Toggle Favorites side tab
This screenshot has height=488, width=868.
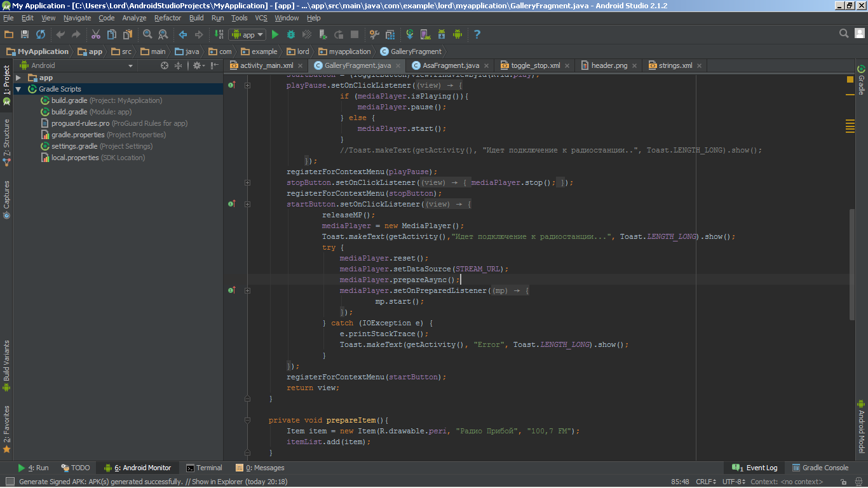point(6,429)
